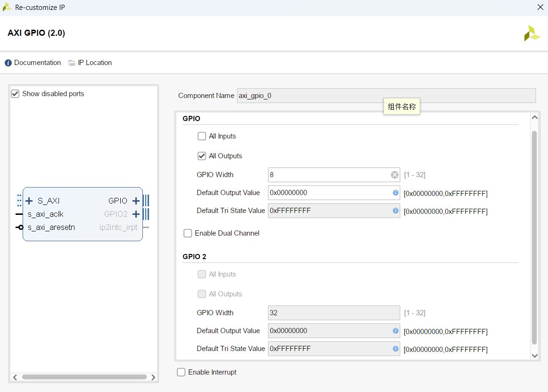Expand the GPIO output port group
Screen dimensions: 548x392
(x=136, y=200)
